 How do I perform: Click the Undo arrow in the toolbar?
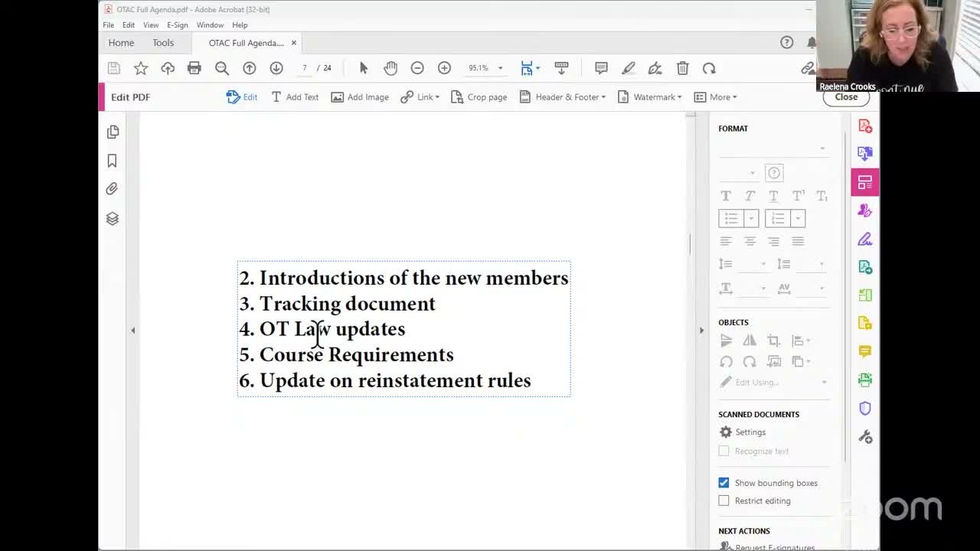click(708, 68)
